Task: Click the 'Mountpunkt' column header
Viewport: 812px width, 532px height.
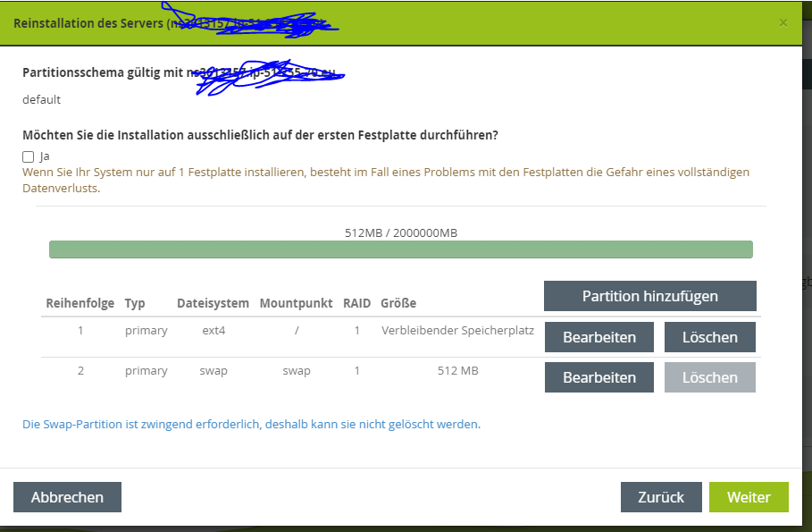Action: pos(296,303)
